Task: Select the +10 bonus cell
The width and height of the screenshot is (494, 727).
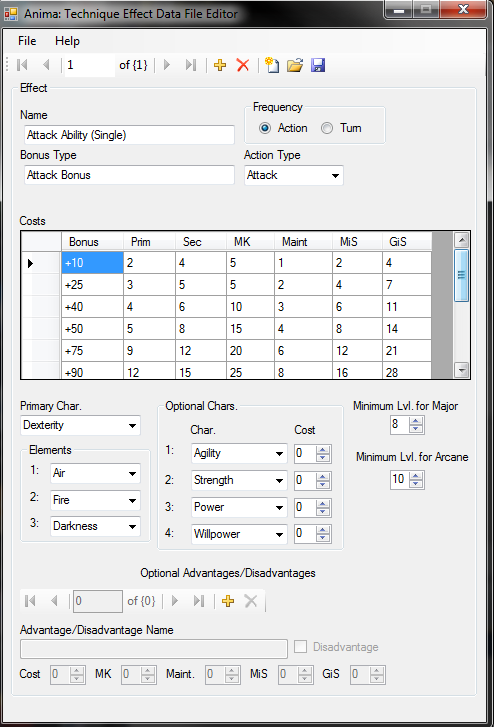Action: pyautogui.click(x=92, y=263)
